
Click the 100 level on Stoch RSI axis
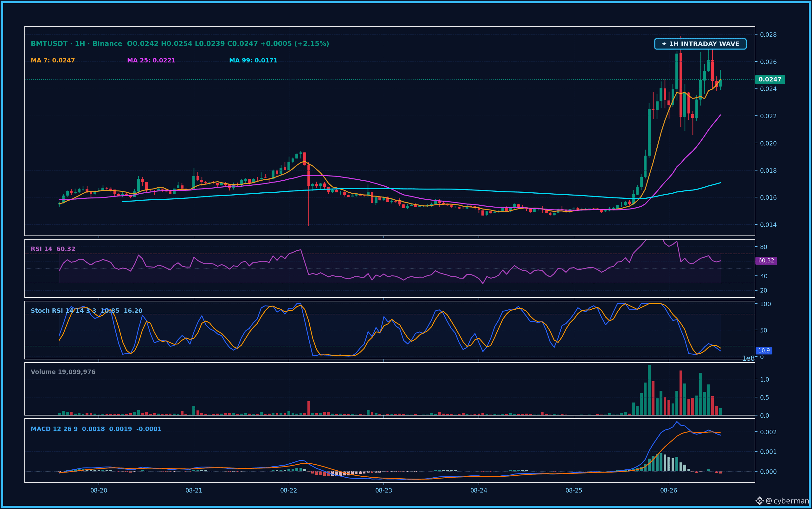pyautogui.click(x=765, y=304)
